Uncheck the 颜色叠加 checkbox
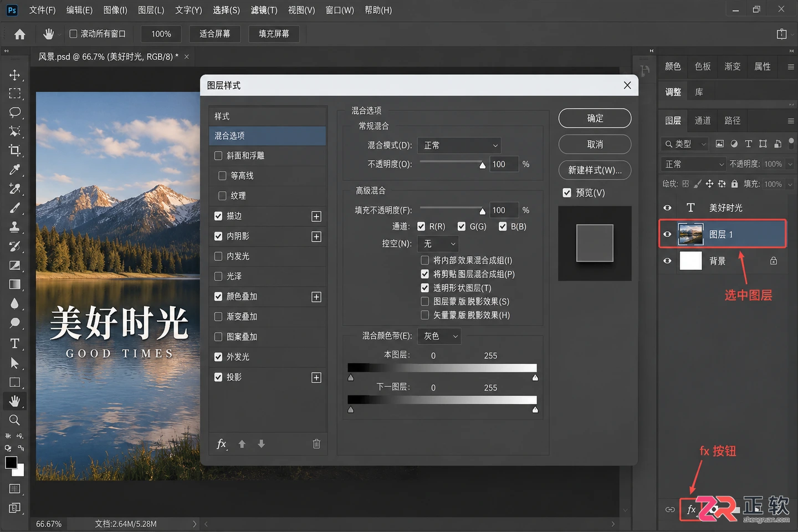Screen dimensions: 798x532 tap(218, 296)
